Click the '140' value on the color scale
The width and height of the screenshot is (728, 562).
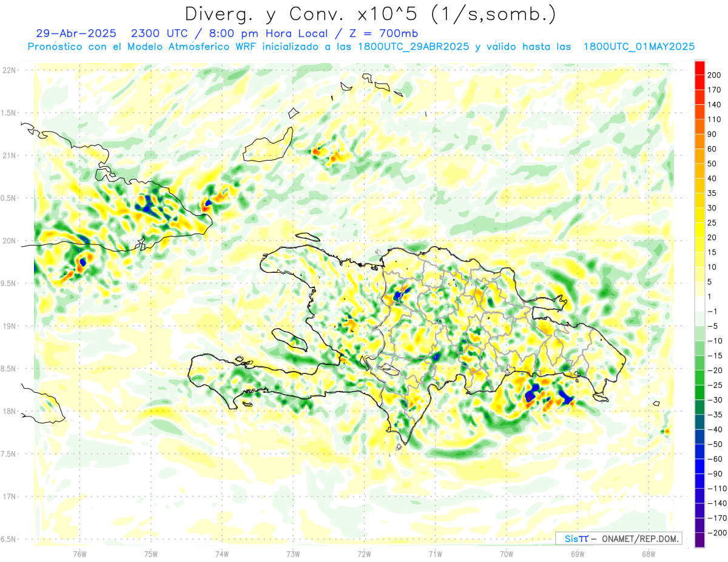pos(715,105)
